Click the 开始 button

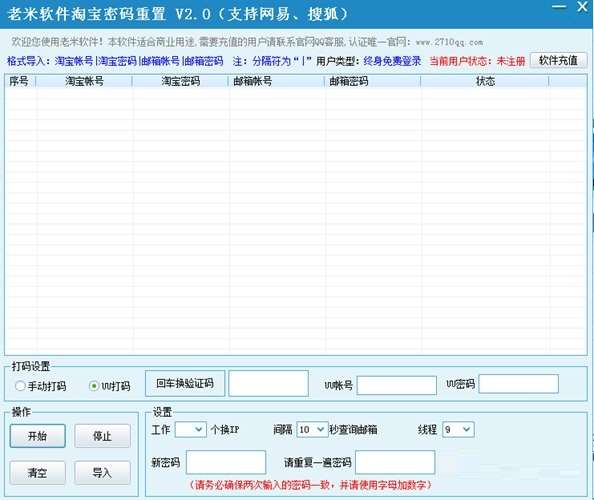(38, 436)
